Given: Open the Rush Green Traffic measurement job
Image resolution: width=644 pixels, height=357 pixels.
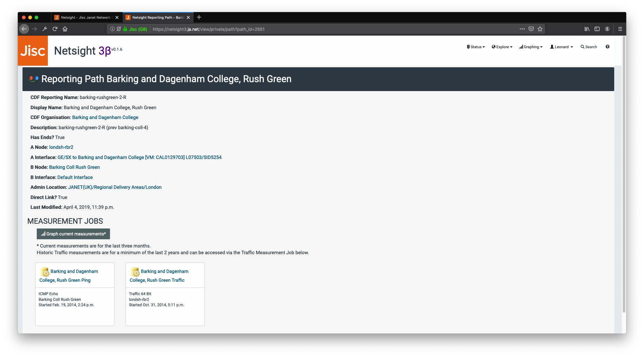Looking at the screenshot, I should tap(159, 276).
